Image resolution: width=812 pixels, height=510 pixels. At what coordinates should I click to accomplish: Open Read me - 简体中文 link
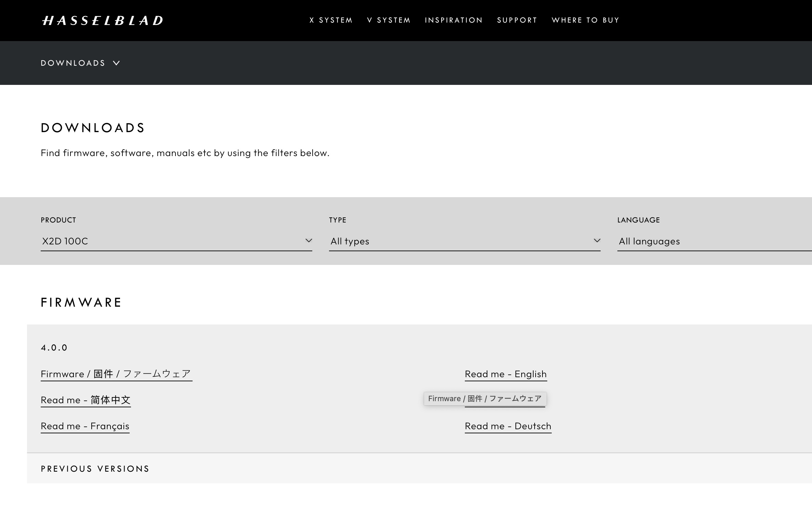(x=86, y=400)
